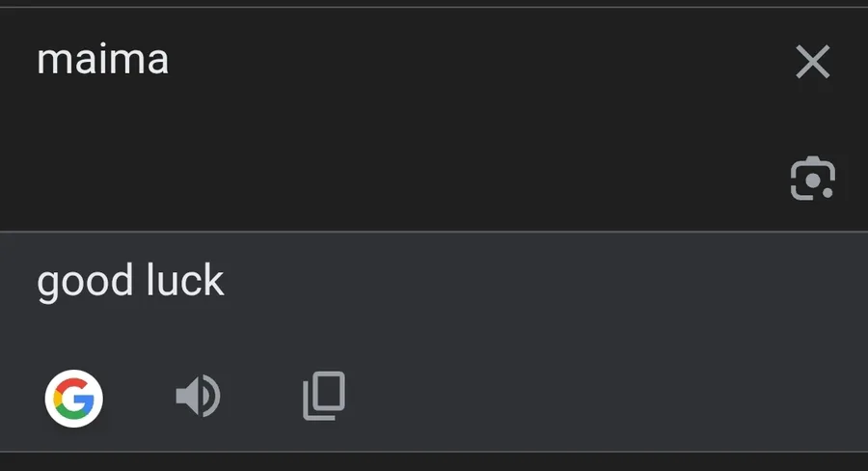Edit the "maima" source text field
This screenshot has width=868, height=471.
(388, 119)
